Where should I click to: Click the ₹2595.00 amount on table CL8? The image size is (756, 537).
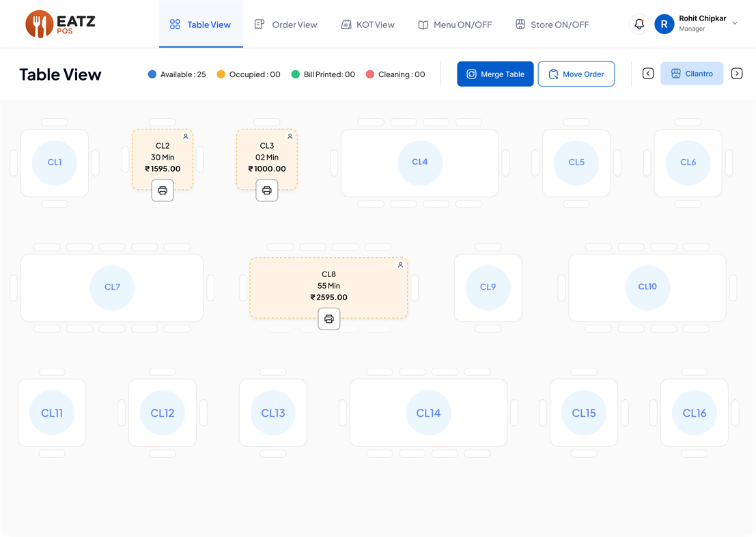[x=328, y=297]
